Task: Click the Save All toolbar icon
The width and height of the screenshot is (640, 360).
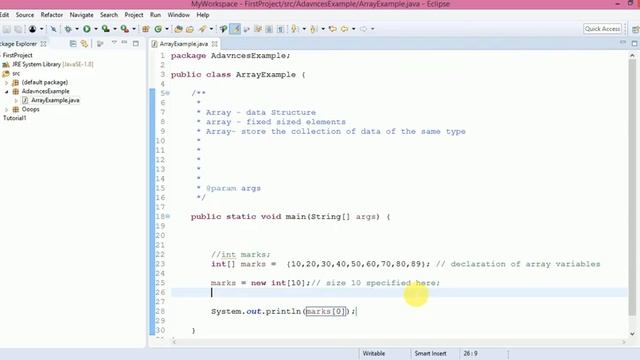Action: click(18, 29)
